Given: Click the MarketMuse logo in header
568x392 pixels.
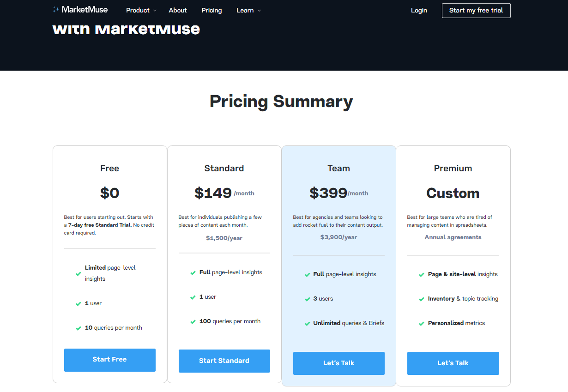Looking at the screenshot, I should point(80,10).
